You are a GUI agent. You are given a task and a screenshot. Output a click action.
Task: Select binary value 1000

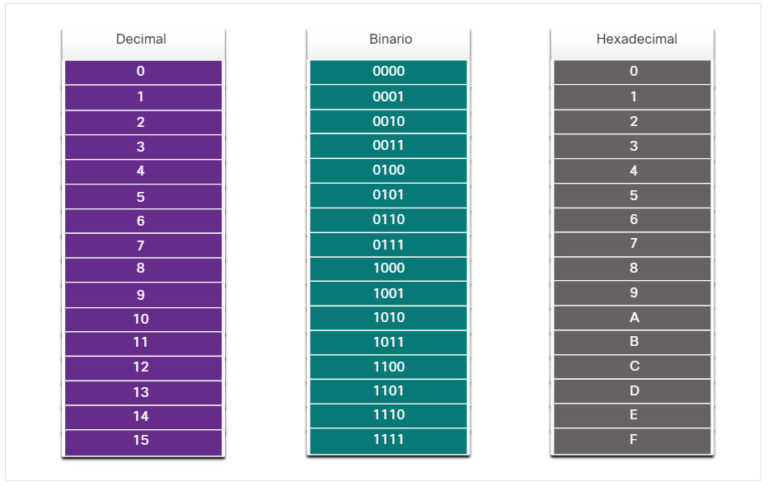388,269
